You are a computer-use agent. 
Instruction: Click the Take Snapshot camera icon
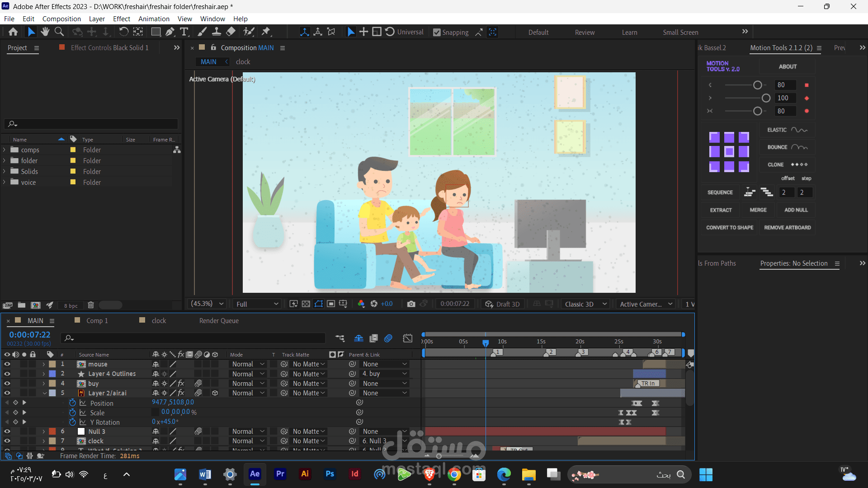coord(410,304)
